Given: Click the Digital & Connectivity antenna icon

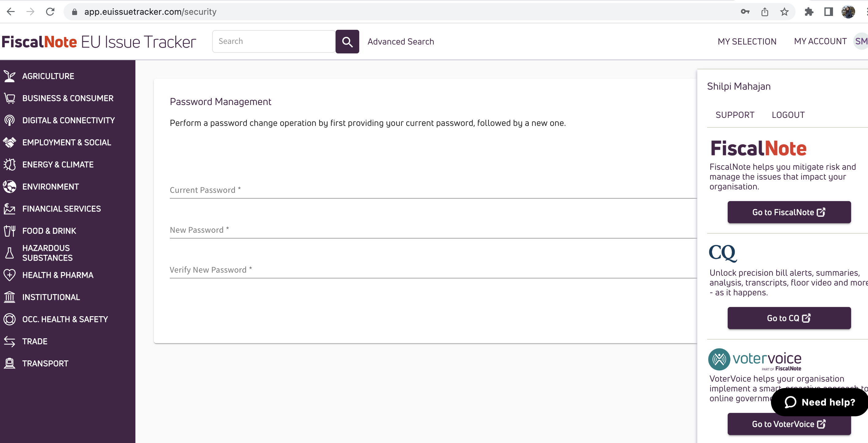Looking at the screenshot, I should (10, 120).
